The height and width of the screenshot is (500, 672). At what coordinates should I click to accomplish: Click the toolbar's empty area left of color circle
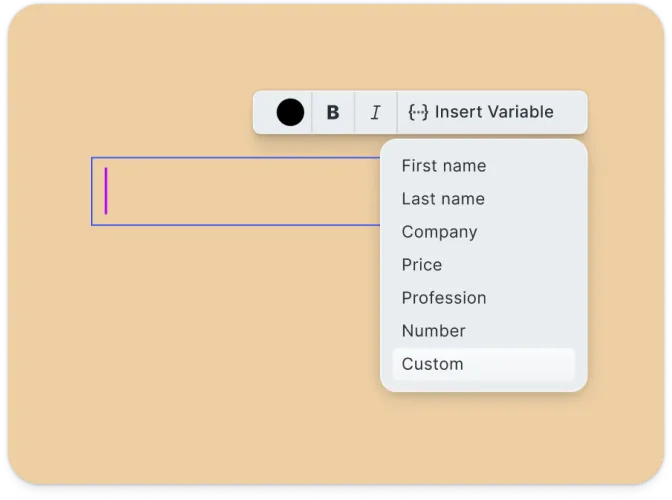[x=265, y=112]
